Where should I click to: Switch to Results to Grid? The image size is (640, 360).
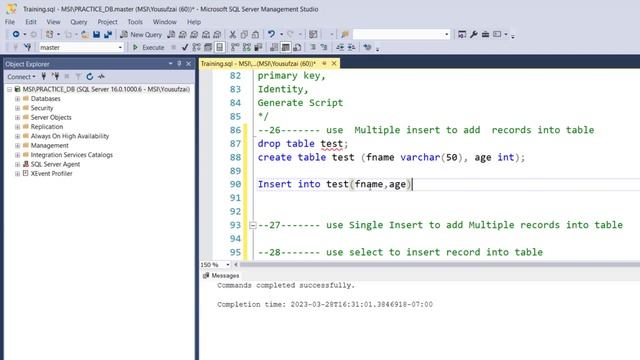pyautogui.click(x=286, y=48)
